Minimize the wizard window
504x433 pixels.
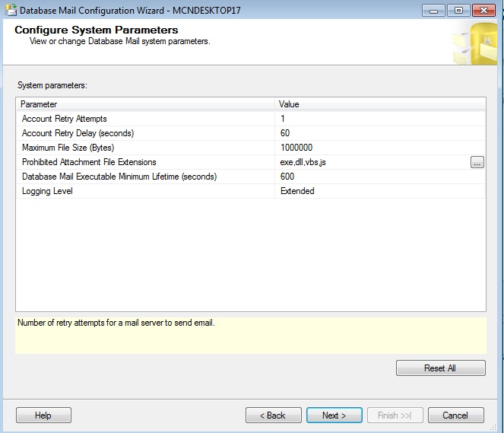pos(433,11)
